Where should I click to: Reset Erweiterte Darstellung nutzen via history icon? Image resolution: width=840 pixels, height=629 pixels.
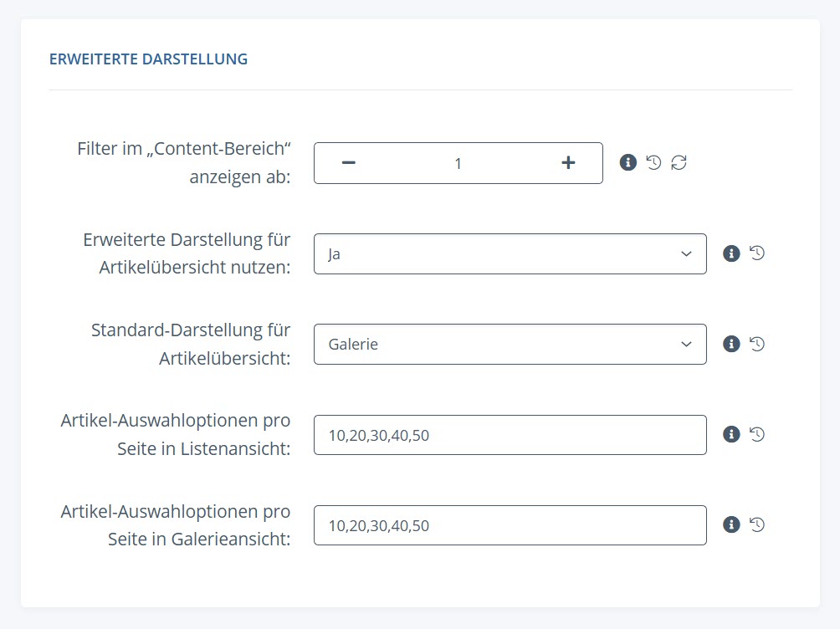pyautogui.click(x=757, y=253)
